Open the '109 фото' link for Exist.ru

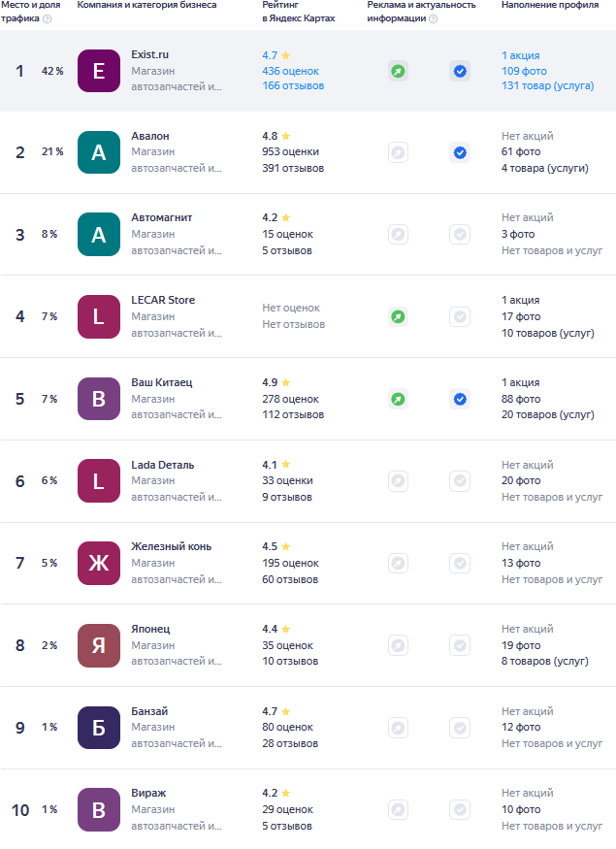coord(523,71)
